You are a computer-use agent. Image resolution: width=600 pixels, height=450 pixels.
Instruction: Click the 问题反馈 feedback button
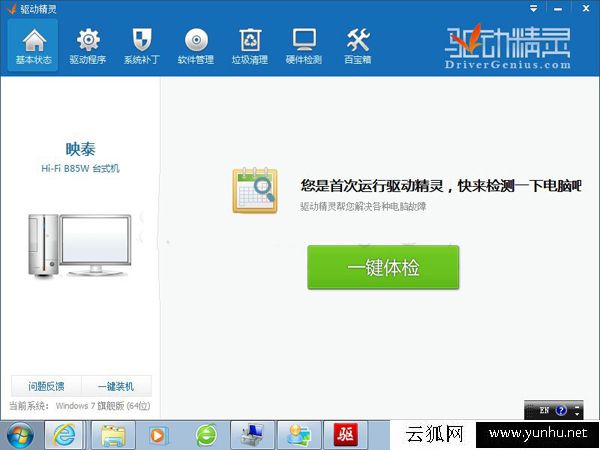46,386
